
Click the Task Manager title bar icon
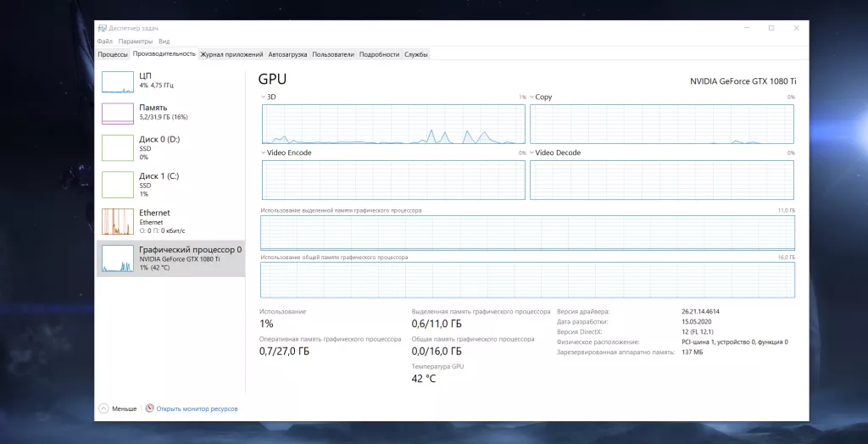click(x=102, y=28)
